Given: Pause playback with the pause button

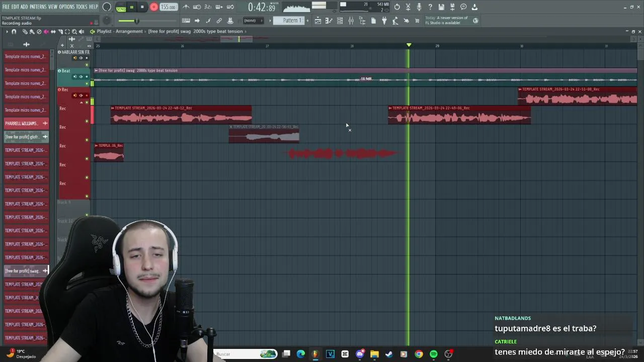Looking at the screenshot, I should [132, 7].
